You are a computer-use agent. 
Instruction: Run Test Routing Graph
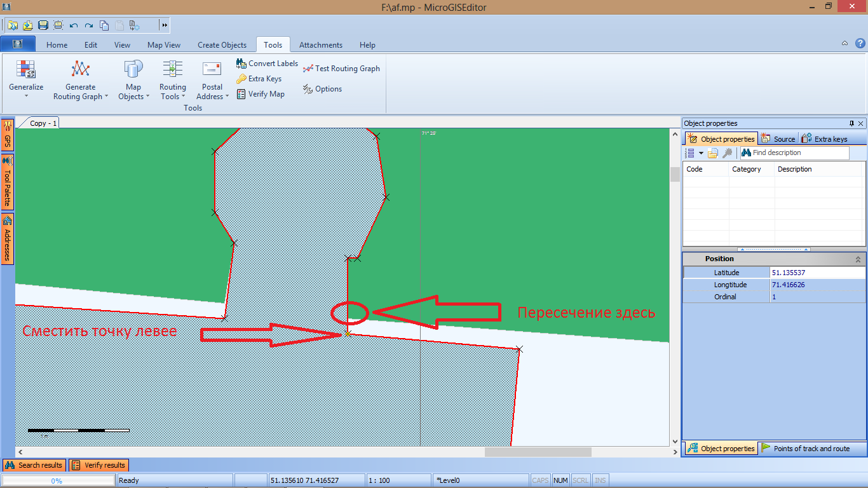click(x=341, y=69)
